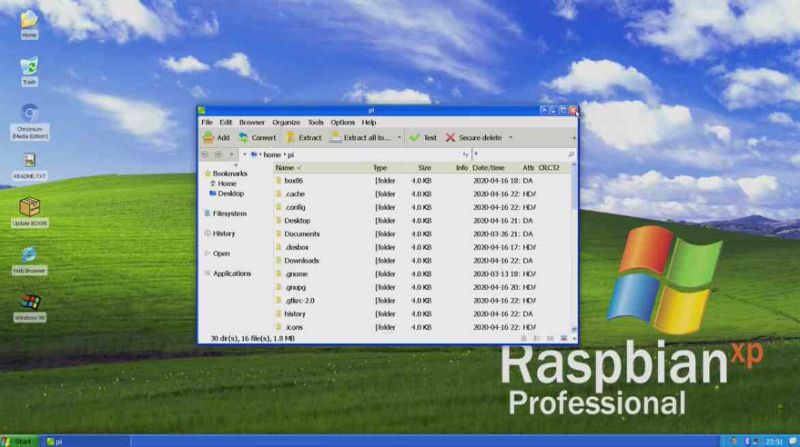Viewport: 800px width, 447px height.
Task: Select Filesystem in the sidebar
Action: (226, 214)
